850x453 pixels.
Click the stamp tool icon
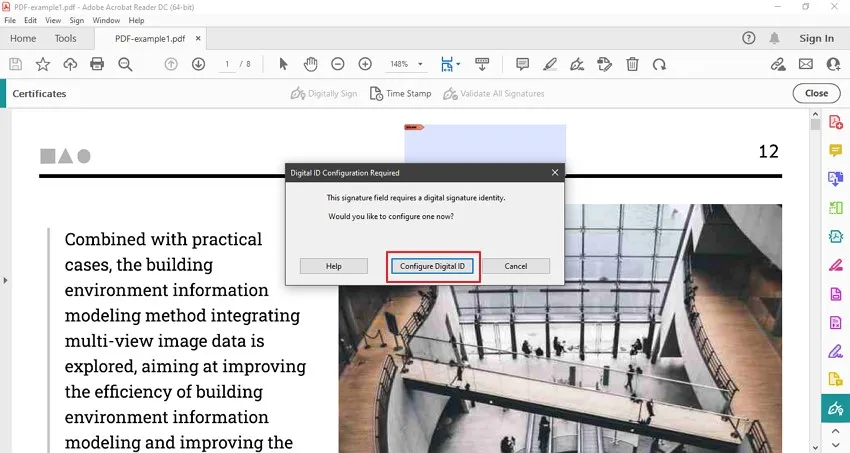(604, 64)
